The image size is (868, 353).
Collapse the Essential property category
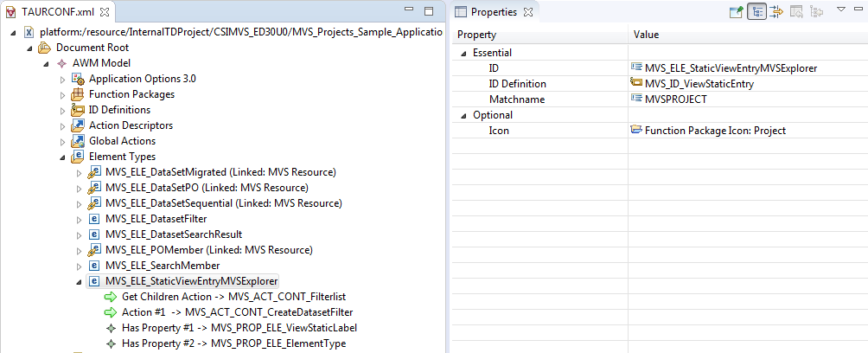point(463,53)
